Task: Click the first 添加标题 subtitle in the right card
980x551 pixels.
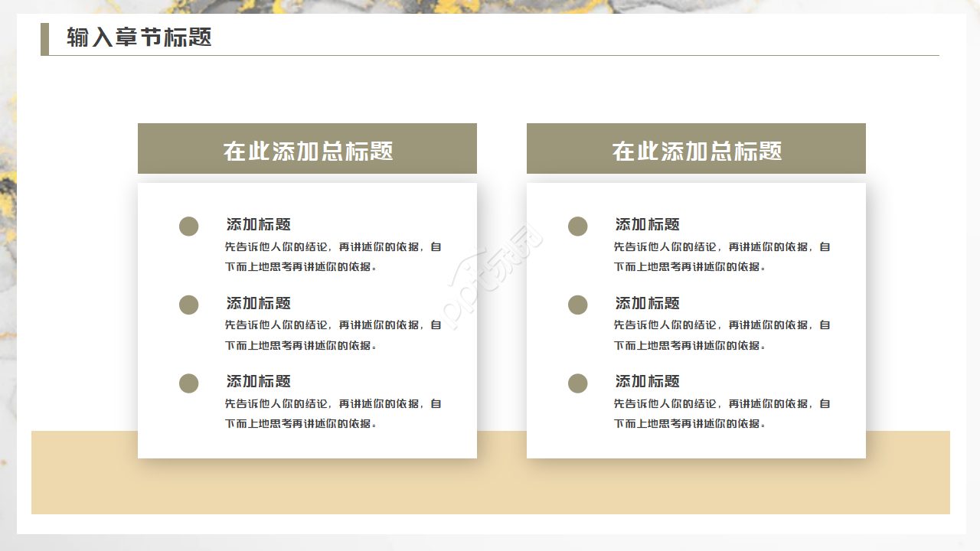Action: pyautogui.click(x=648, y=225)
